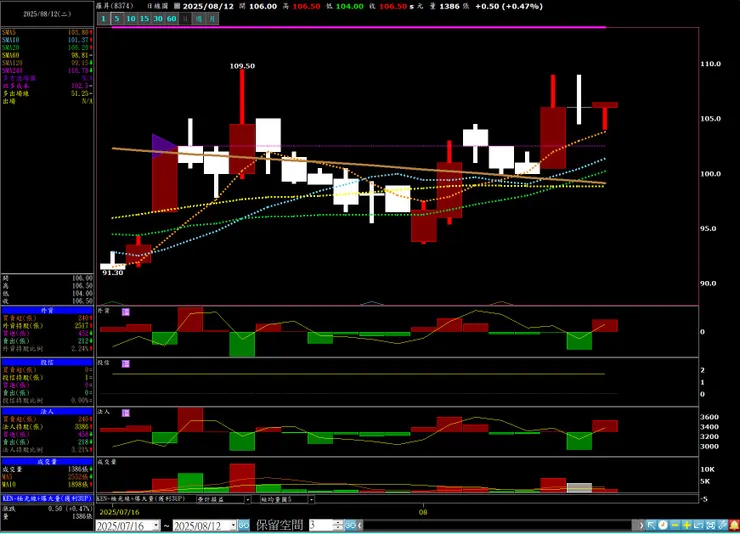Screen dimensions: 740x534
Task: Click the SMA120 indicator row
Action: 47,63
